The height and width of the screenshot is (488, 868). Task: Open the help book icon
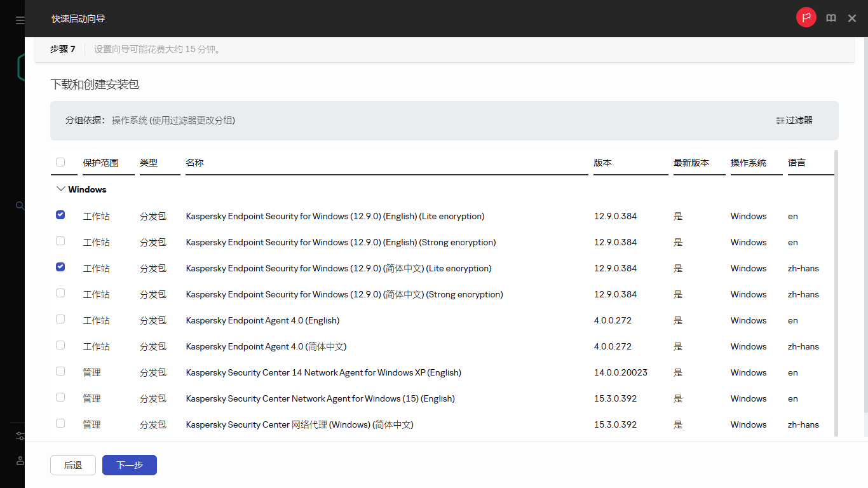click(831, 18)
